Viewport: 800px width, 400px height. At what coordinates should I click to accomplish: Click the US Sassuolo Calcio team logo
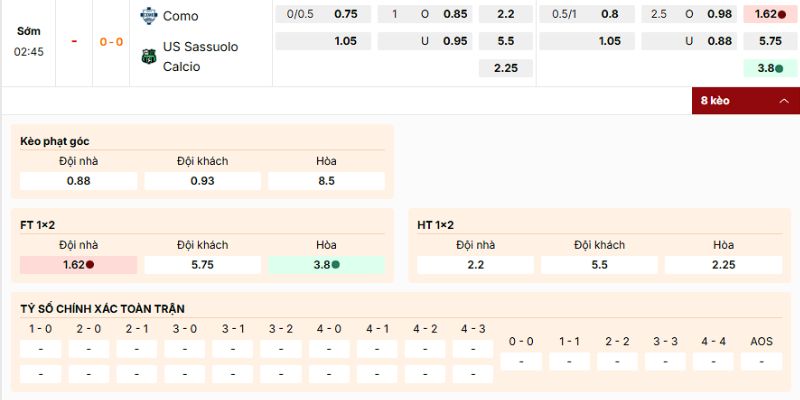tap(149, 56)
